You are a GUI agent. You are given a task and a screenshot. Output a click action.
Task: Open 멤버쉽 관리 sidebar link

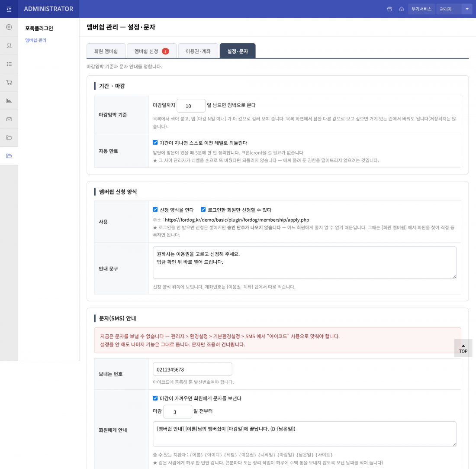coord(35,40)
